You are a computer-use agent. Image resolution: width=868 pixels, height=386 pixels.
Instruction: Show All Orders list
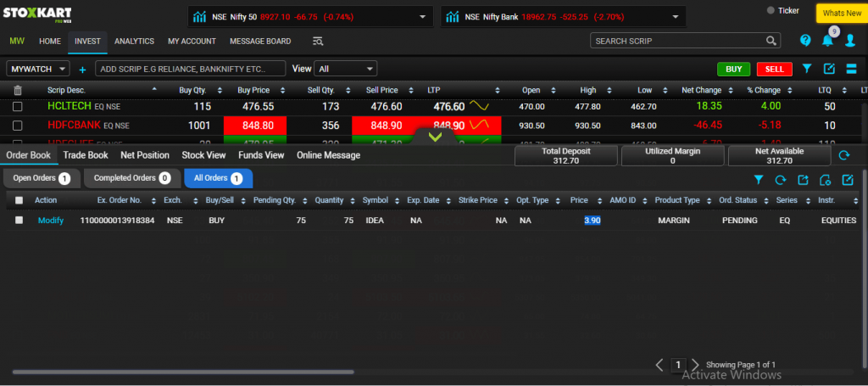coord(218,178)
